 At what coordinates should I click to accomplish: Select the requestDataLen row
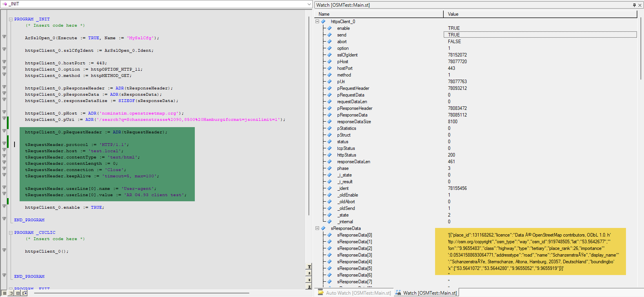352,102
